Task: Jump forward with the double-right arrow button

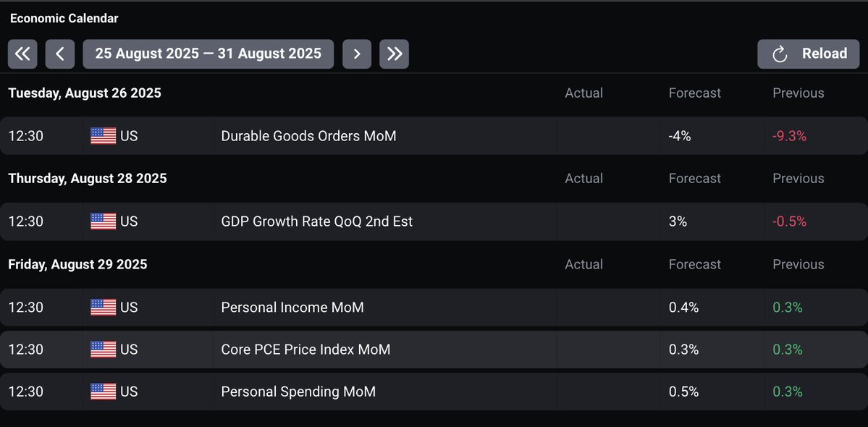Action: (x=394, y=54)
